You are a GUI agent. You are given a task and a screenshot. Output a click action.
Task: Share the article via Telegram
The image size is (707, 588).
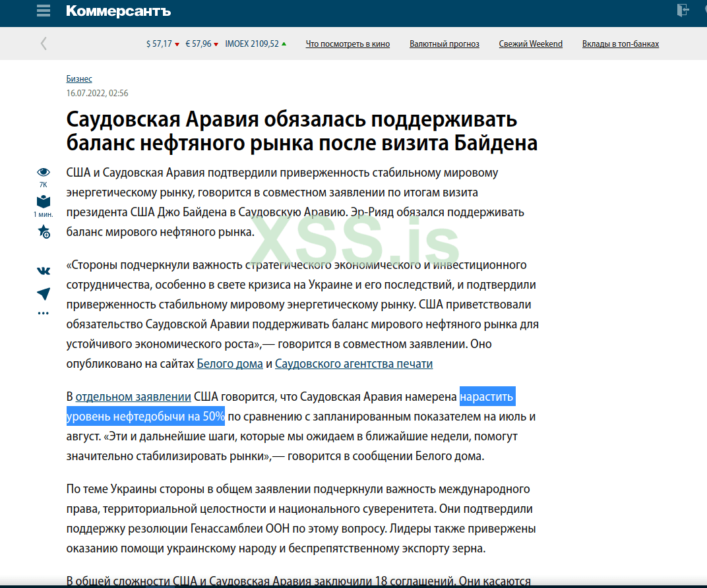click(x=43, y=293)
